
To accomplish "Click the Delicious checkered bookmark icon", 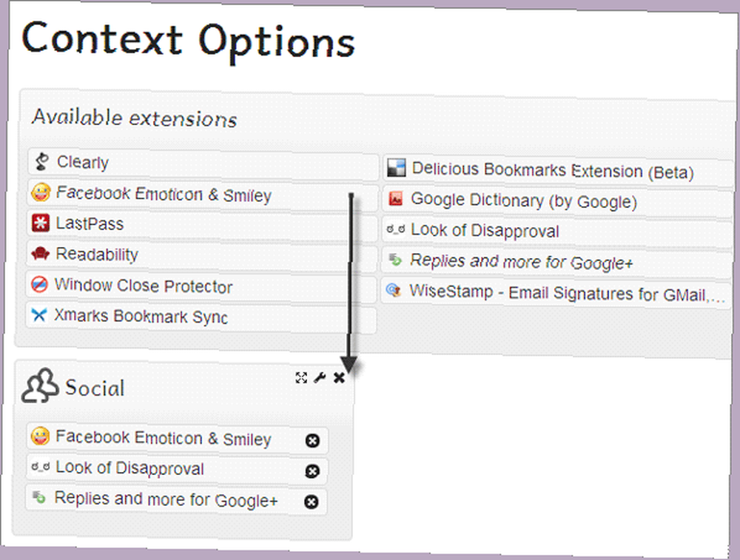I will point(397,169).
